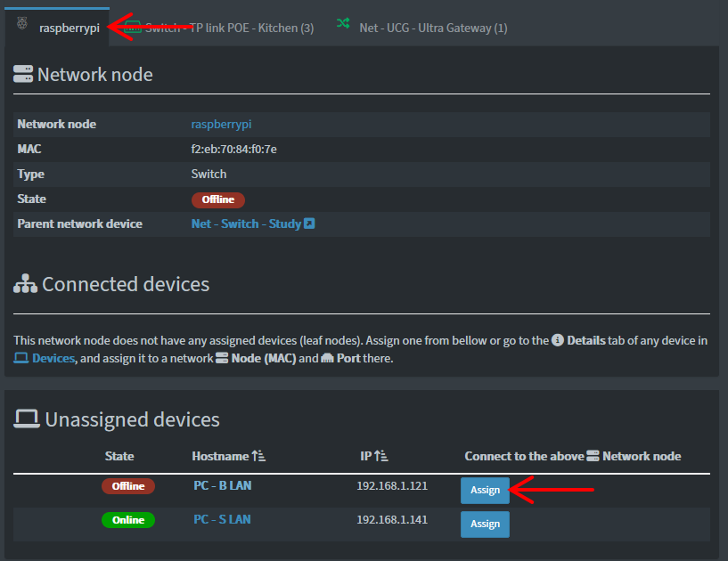Image resolution: width=728 pixels, height=561 pixels.
Task: Switch to the raspberrypi tab
Action: tap(69, 28)
